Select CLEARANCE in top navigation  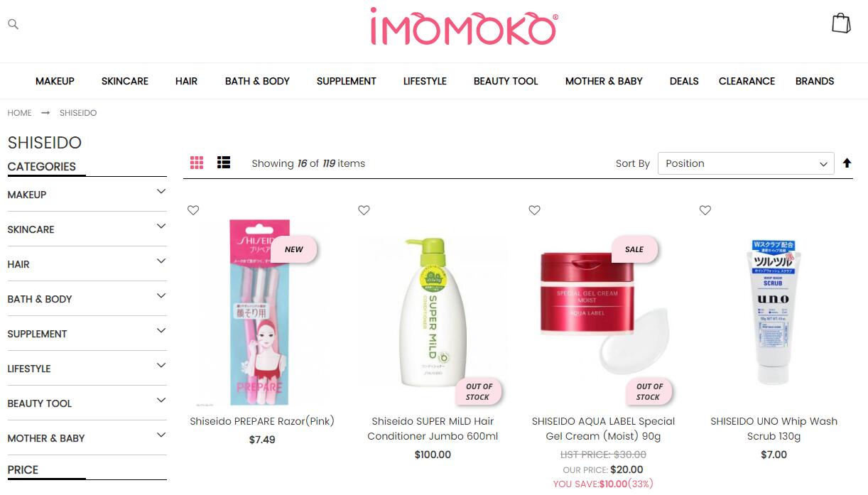point(747,81)
